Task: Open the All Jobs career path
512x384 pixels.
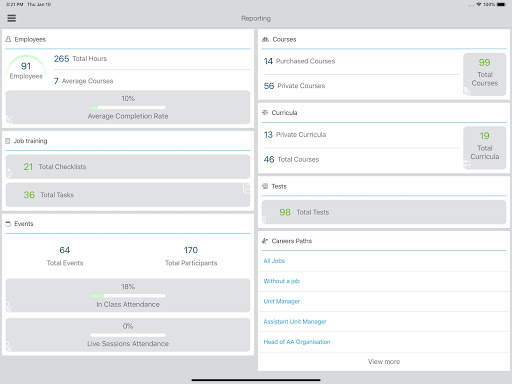Action: tap(274, 261)
